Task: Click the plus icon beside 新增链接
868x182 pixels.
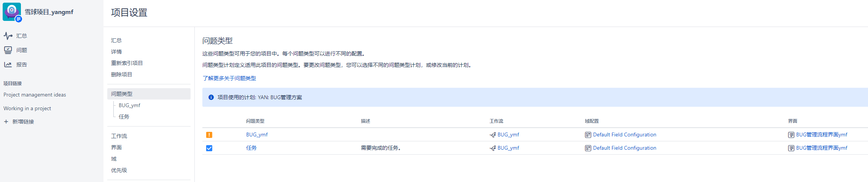Action: tap(6, 122)
